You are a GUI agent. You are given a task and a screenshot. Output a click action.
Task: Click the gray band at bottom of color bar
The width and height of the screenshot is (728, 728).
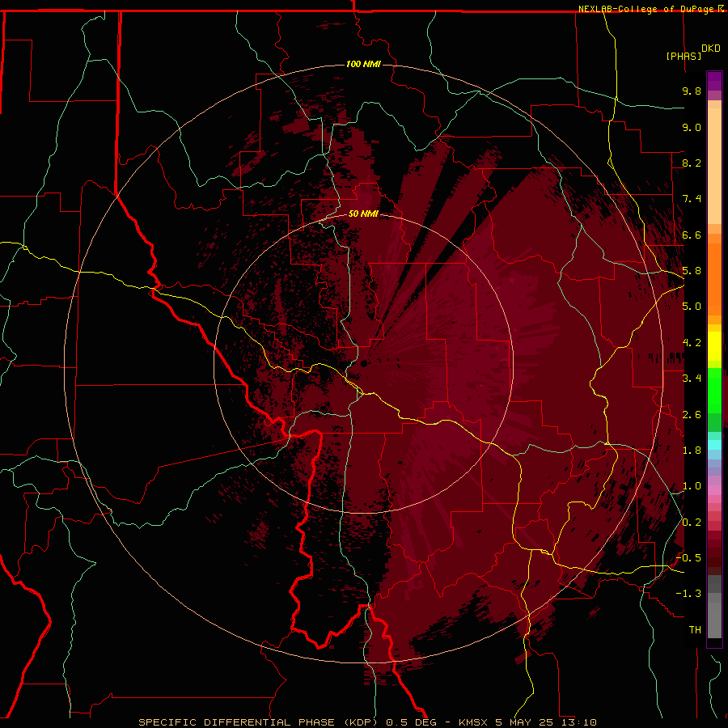714,619
